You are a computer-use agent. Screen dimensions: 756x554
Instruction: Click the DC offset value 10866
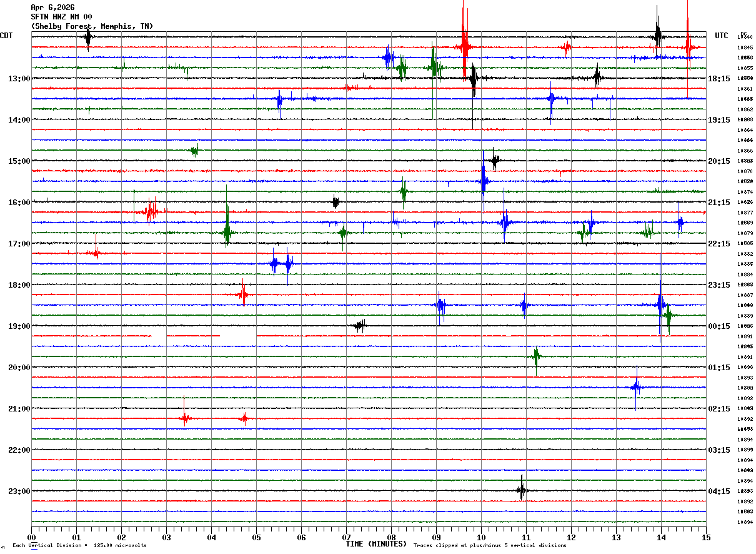pos(745,151)
